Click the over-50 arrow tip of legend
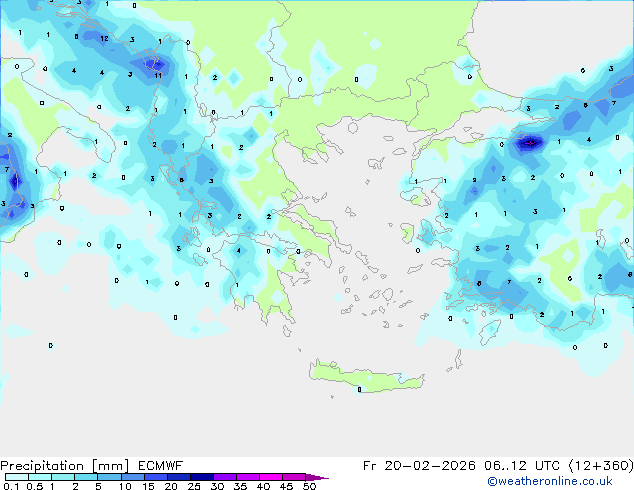Screen dimensions: 634x490 pyautogui.click(x=317, y=477)
